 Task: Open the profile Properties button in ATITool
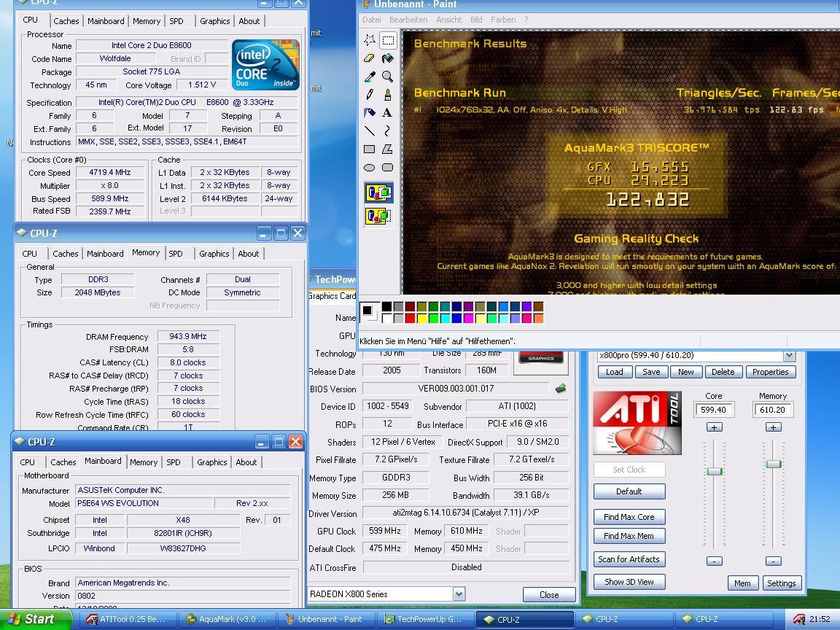770,372
